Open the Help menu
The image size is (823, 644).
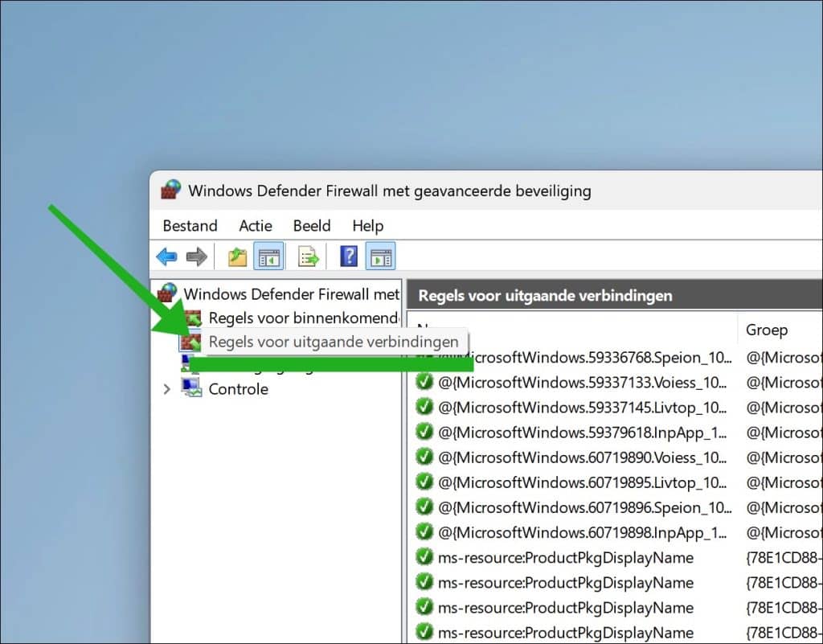368,226
